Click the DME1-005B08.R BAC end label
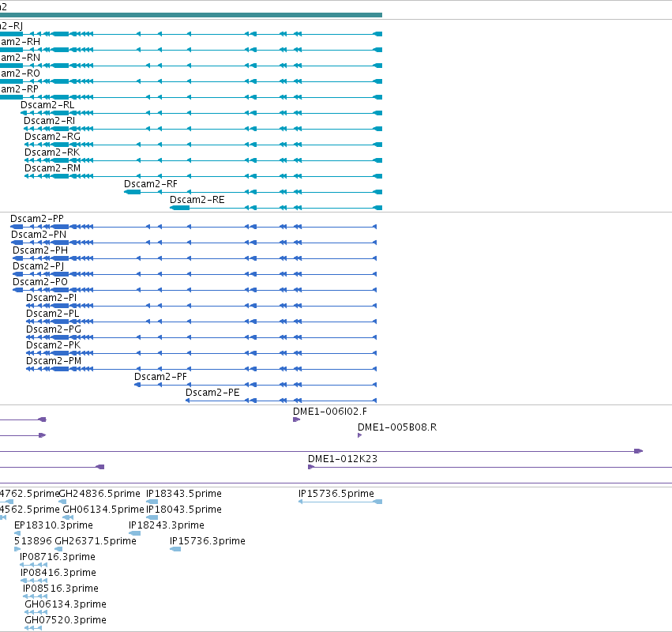Image resolution: width=672 pixels, height=632 pixels. [397, 428]
